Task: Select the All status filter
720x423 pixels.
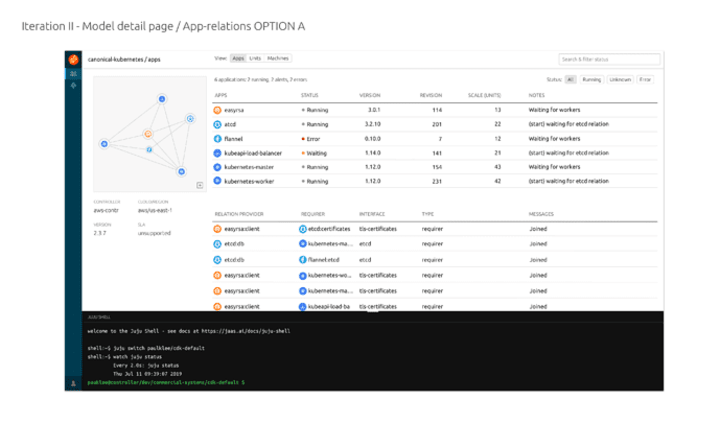Action: [x=570, y=79]
